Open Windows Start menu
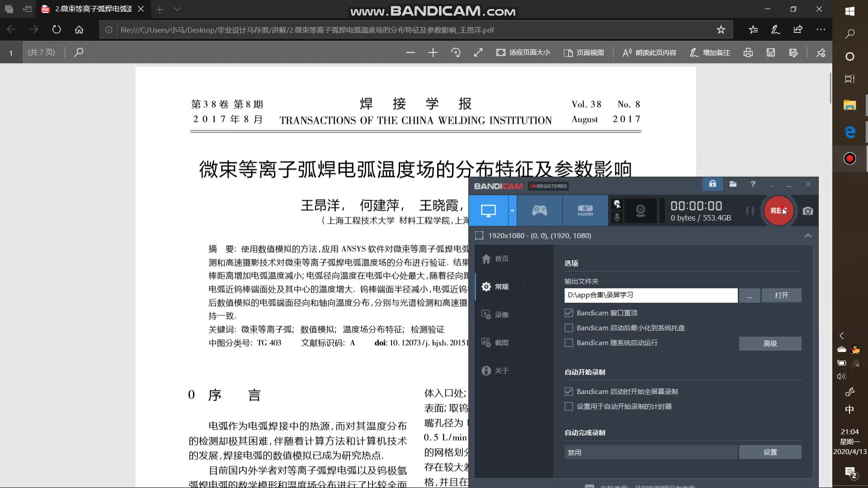The height and width of the screenshot is (488, 868). (850, 11)
